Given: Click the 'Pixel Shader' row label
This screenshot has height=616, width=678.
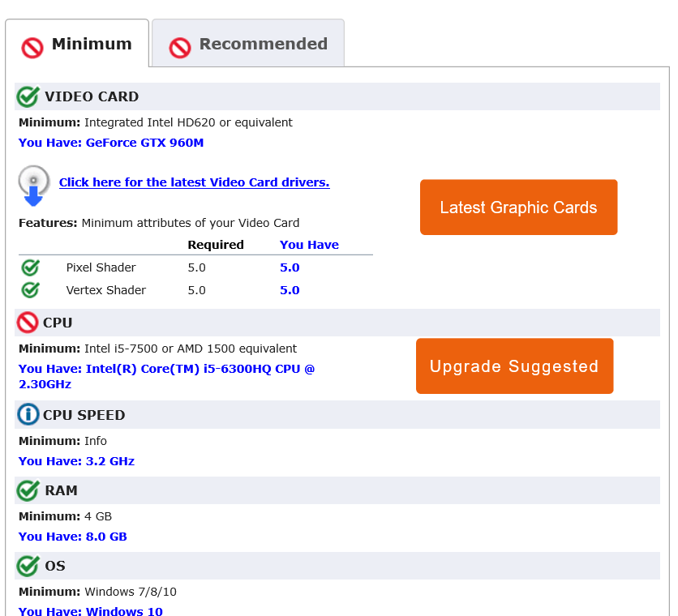Looking at the screenshot, I should (x=101, y=267).
